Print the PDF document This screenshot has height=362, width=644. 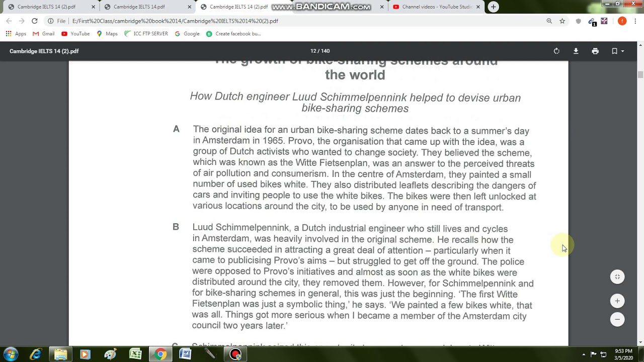[x=595, y=51]
